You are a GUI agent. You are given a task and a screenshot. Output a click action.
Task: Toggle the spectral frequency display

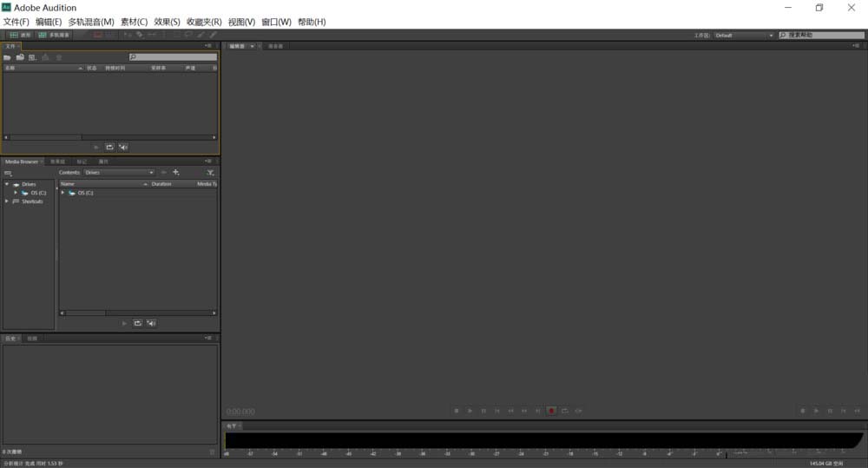(x=98, y=35)
